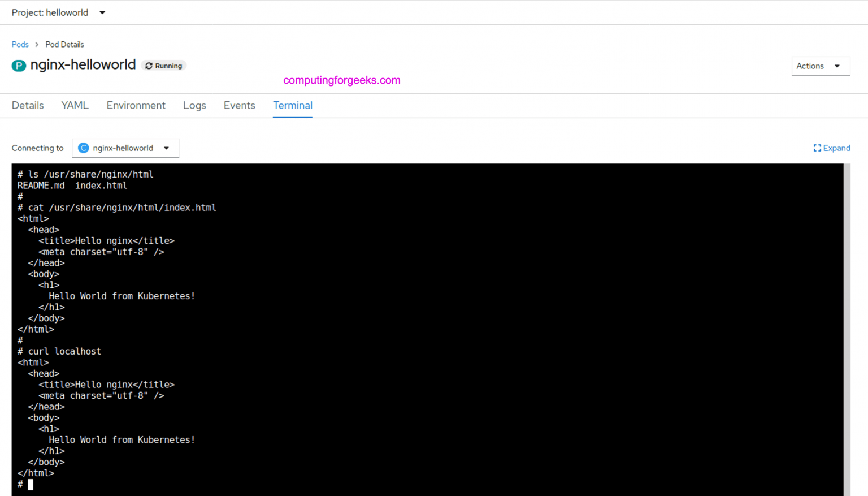The image size is (868, 496).
Task: Open the Connecting to container dropdown
Action: [x=125, y=148]
